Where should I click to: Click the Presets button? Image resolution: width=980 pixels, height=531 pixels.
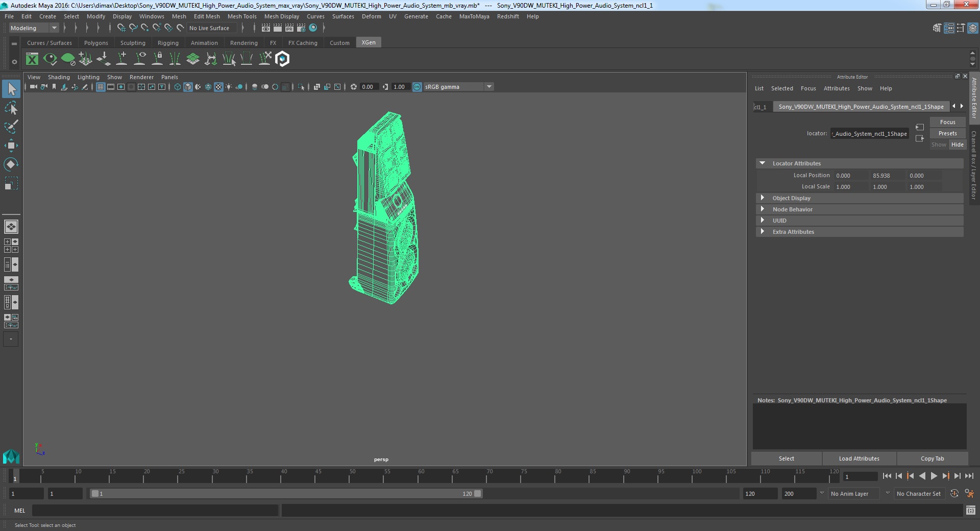tap(947, 133)
